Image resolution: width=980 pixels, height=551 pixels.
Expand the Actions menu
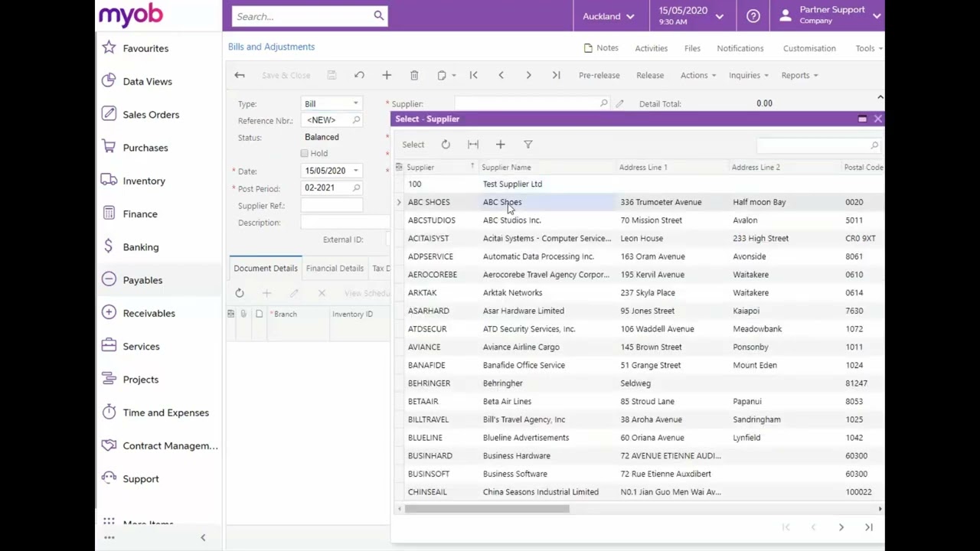coord(698,75)
